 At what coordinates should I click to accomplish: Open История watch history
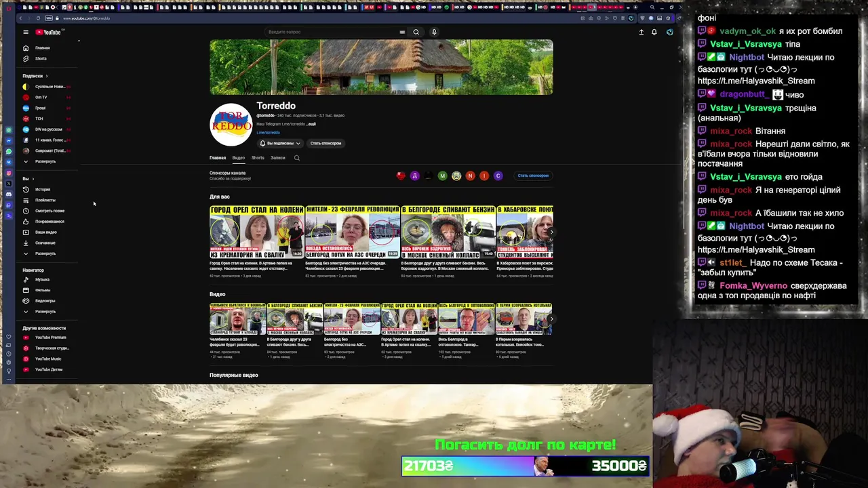pos(43,190)
